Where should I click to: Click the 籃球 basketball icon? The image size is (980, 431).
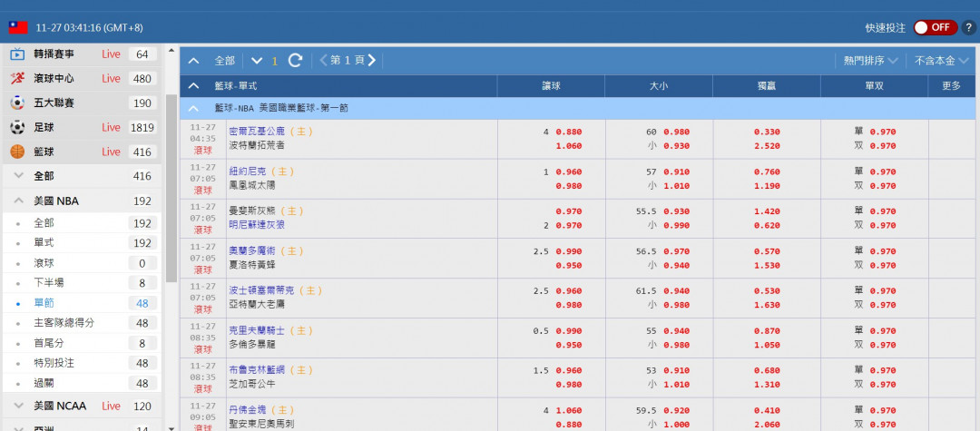[x=17, y=152]
